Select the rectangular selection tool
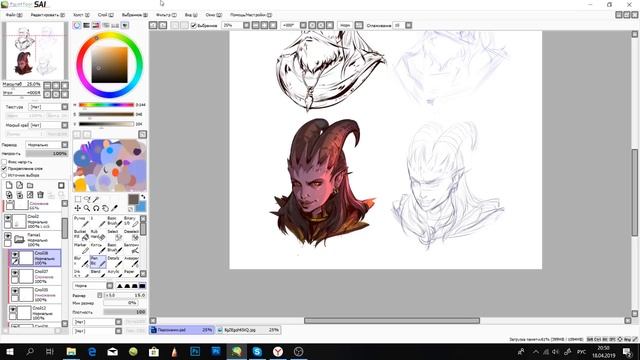Viewport: 640px width, 360px height. 78,199
